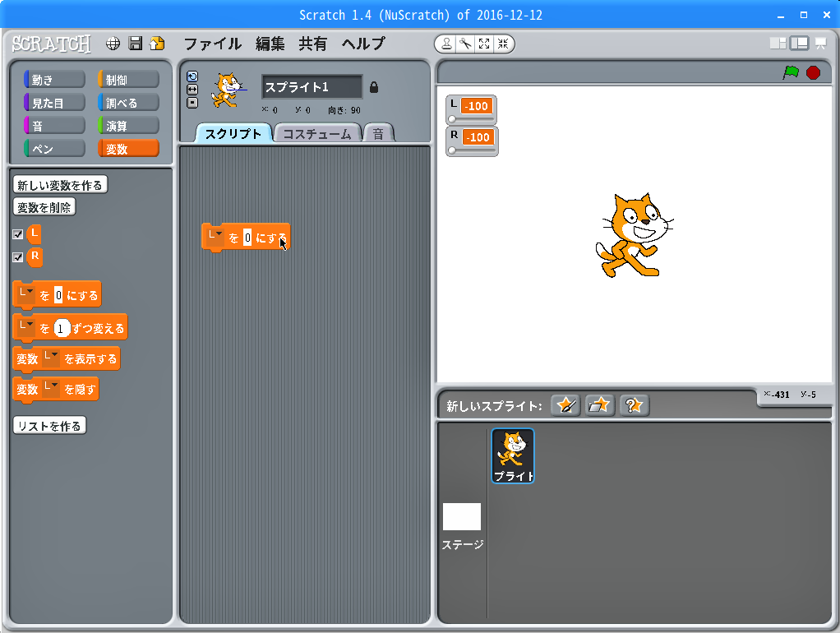Click the cat sprite on the stage

[x=635, y=235]
